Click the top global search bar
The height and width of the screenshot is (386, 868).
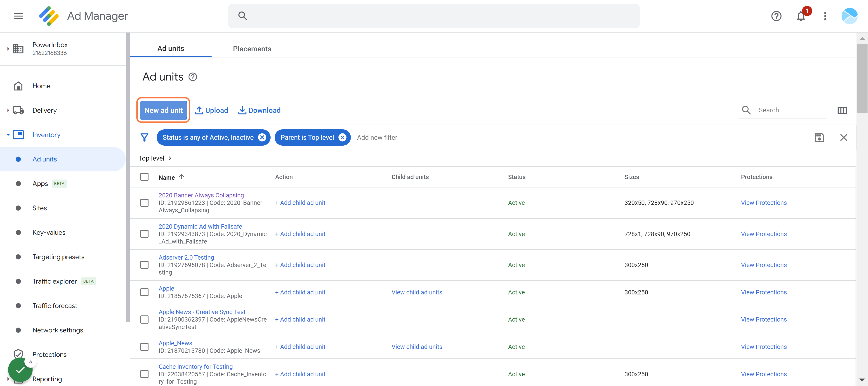[x=434, y=16]
